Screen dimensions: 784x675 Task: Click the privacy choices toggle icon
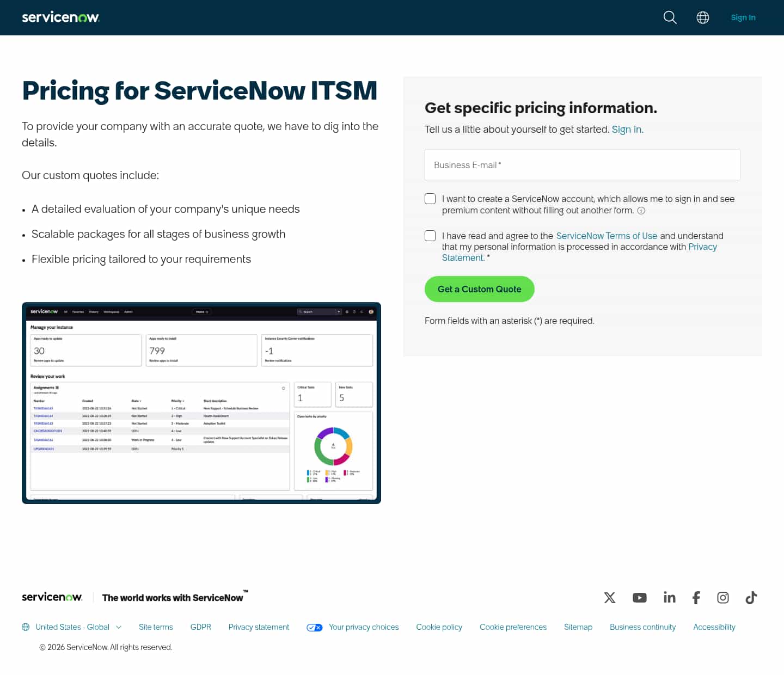point(315,628)
